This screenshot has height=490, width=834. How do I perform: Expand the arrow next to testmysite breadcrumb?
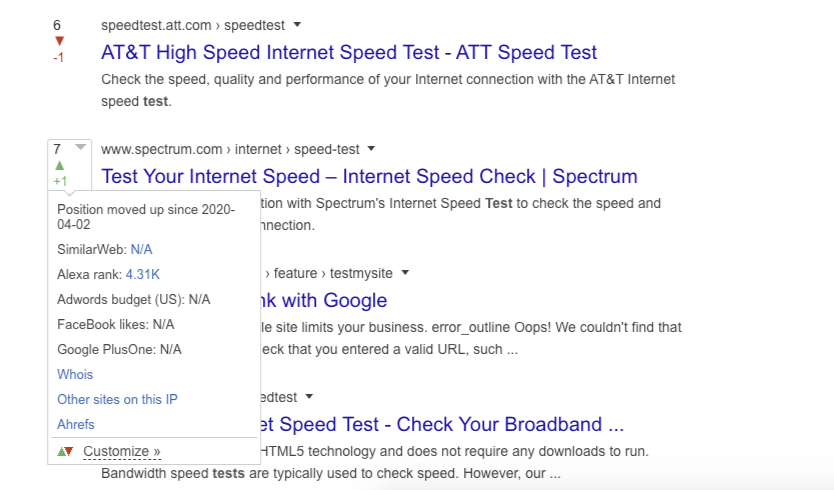coord(407,273)
